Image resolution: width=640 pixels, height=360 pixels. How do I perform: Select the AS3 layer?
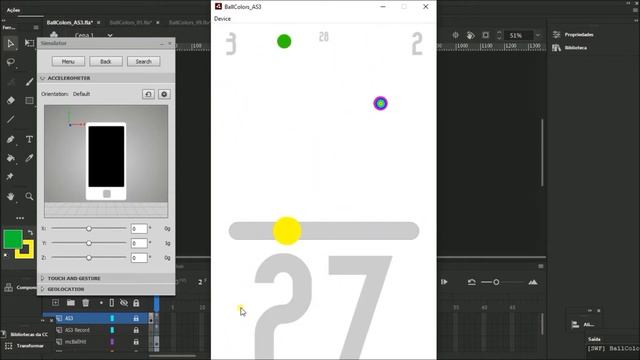69,318
